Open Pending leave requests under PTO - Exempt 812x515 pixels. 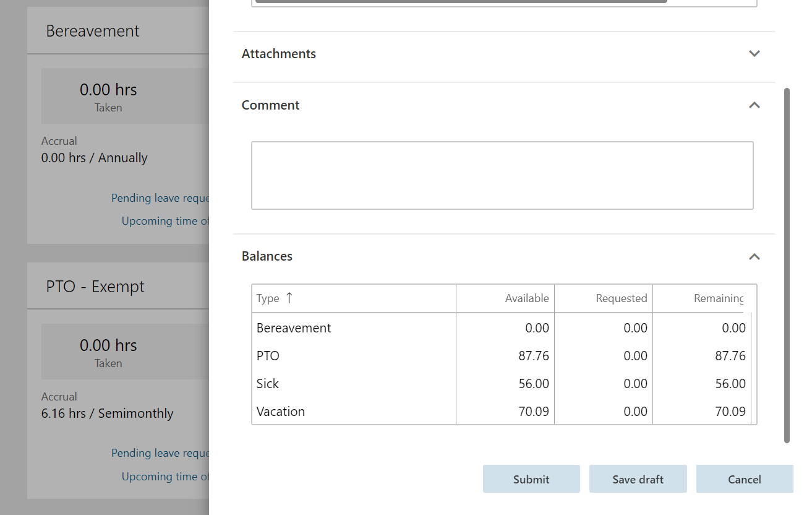160,453
